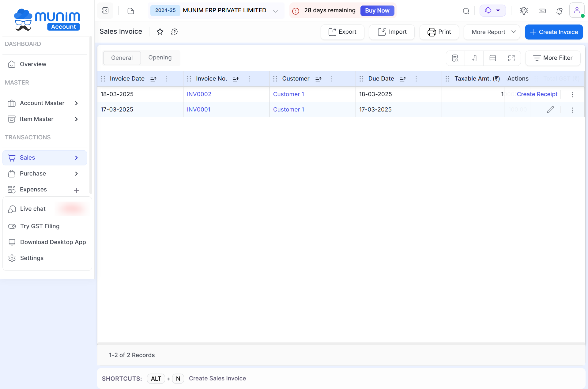Sort by Invoice No. column
588x389 pixels.
236,79
